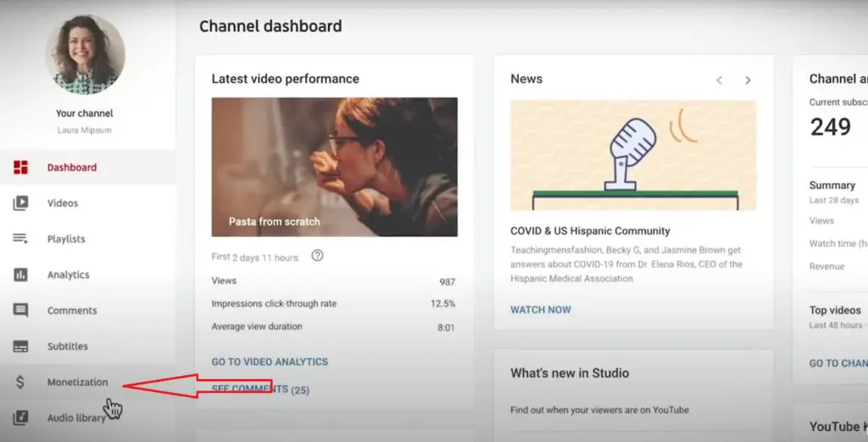
Task: Click the Top videos heading
Action: pyautogui.click(x=835, y=311)
